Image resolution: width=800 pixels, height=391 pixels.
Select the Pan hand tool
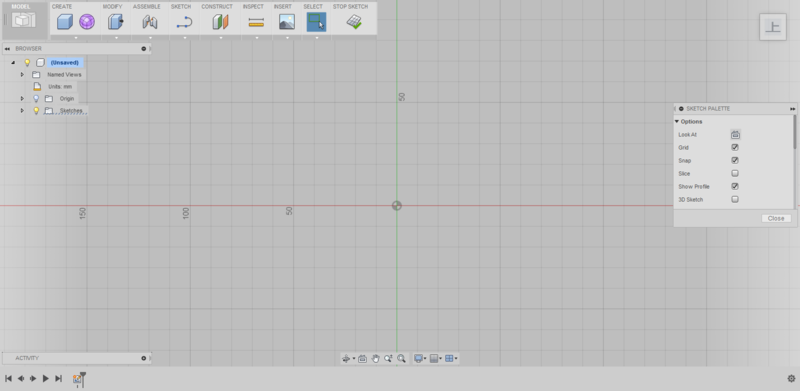coord(375,359)
